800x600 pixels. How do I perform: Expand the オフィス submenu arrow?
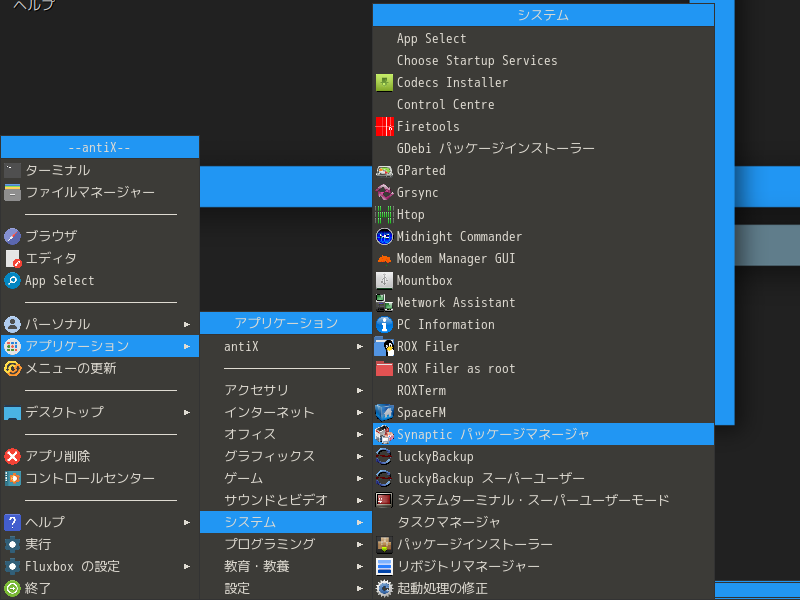(360, 435)
